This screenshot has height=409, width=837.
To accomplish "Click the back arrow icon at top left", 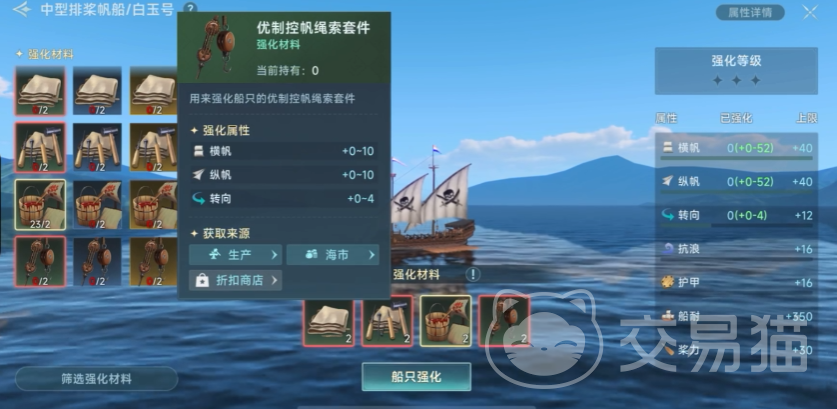I will pyautogui.click(x=21, y=10).
